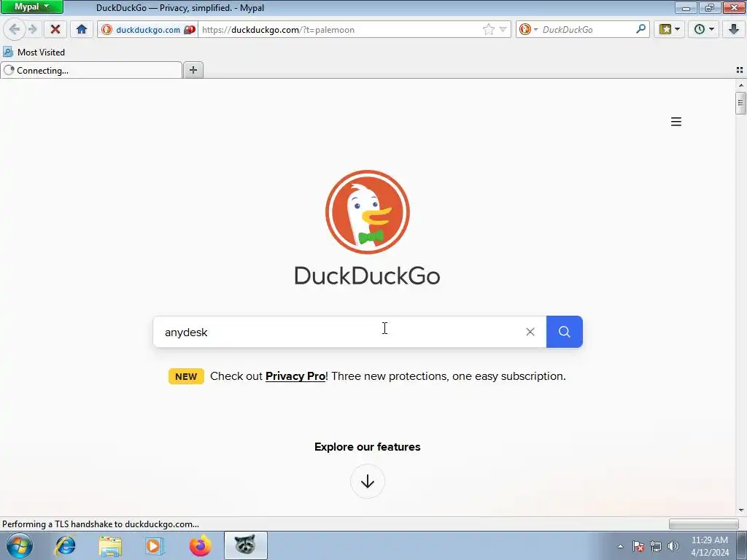The image size is (747, 560).
Task: Open the Bookmarks menu button
Action: [670, 29]
